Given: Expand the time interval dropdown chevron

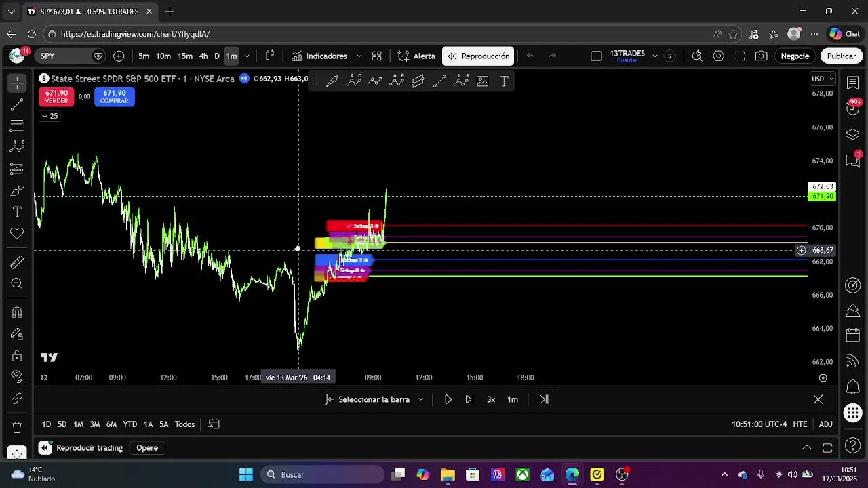Looking at the screenshot, I should point(247,56).
